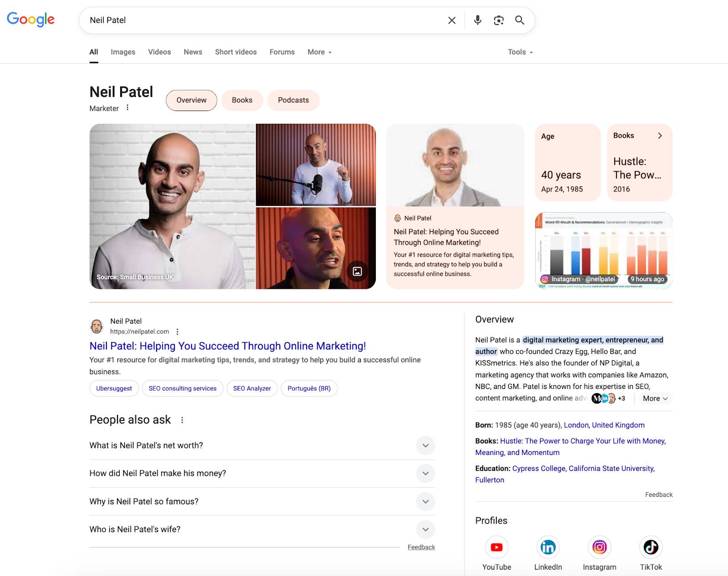The height and width of the screenshot is (576, 728).
Task: Open the Ubersuggest sitelink
Action: pos(114,389)
